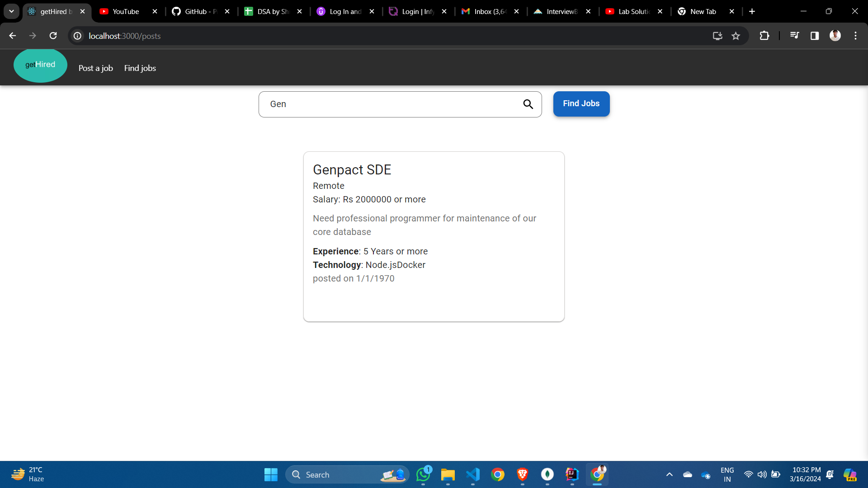This screenshot has height=488, width=868.
Task: Click the Find jobs menu item
Action: pyautogui.click(x=140, y=67)
